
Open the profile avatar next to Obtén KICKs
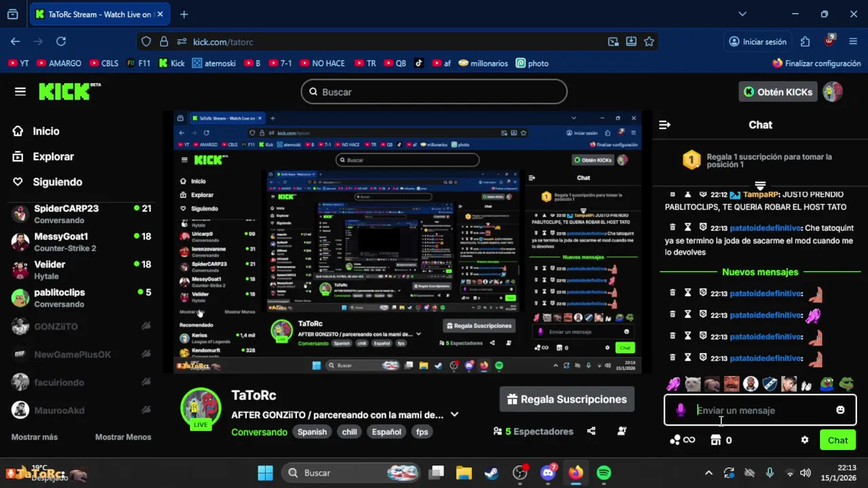click(832, 91)
